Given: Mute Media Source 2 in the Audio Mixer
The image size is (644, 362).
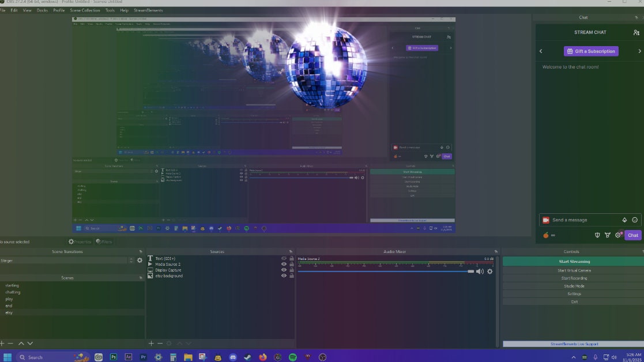Looking at the screenshot, I should (480, 271).
